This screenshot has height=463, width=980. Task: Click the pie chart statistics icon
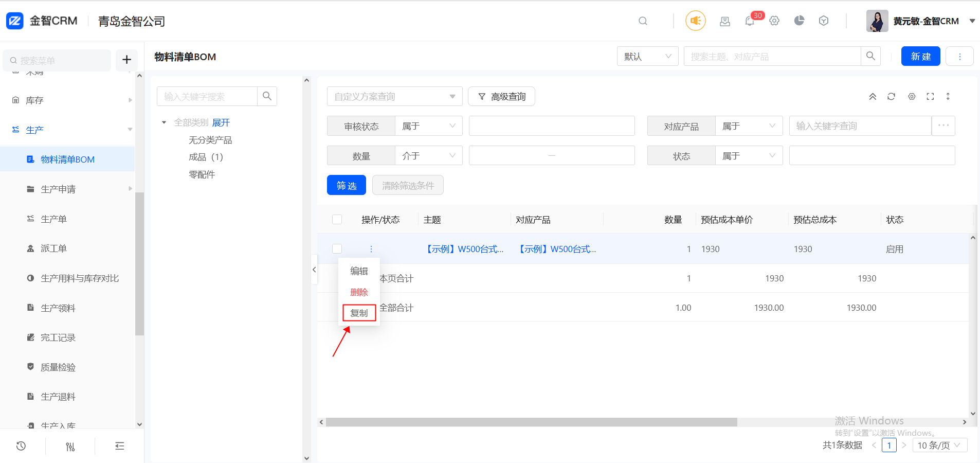click(799, 21)
